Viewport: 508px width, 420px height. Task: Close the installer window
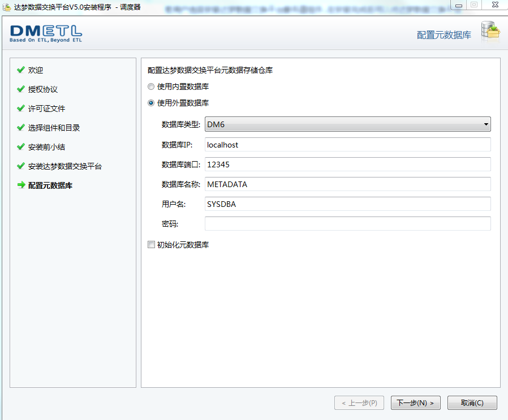[495, 5]
